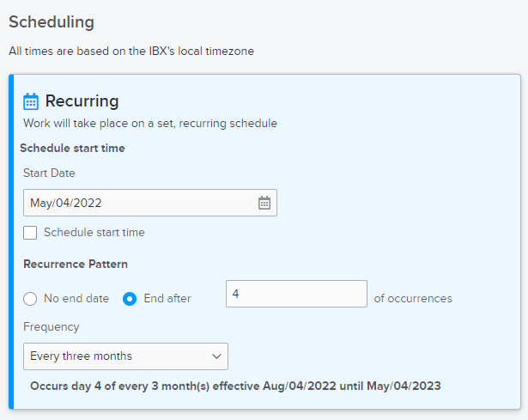Click the Occurs day 4 summary text

[x=235, y=386]
